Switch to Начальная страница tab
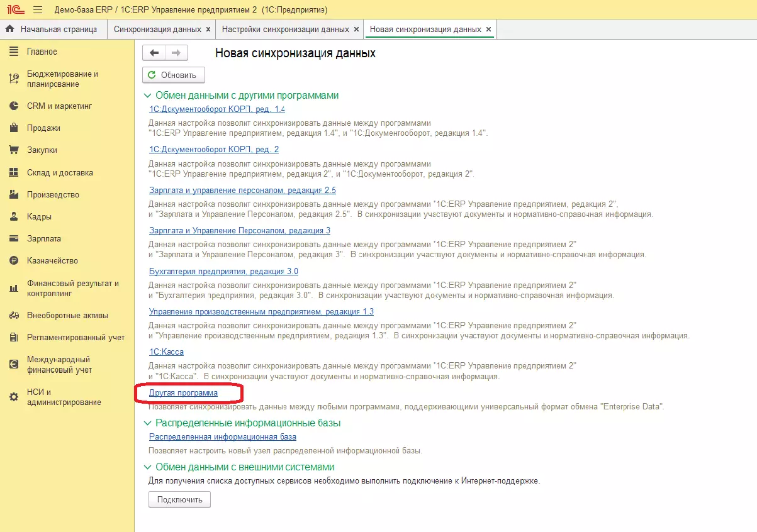 tap(53, 30)
